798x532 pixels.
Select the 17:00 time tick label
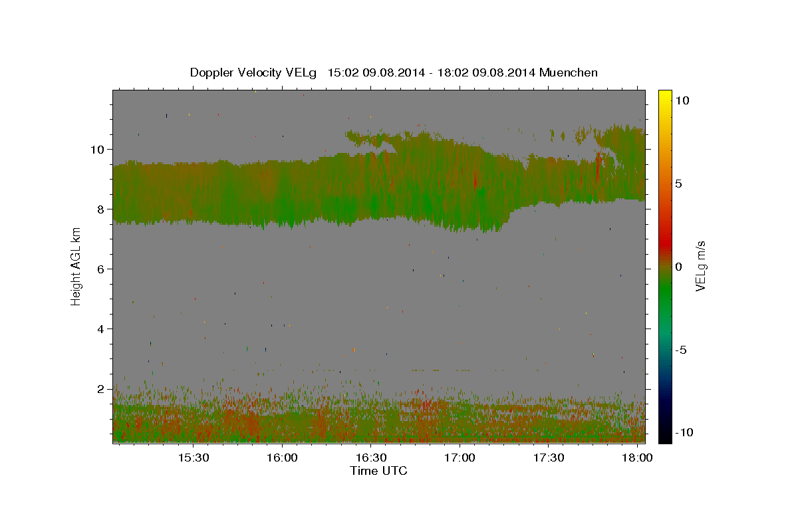click(460, 458)
